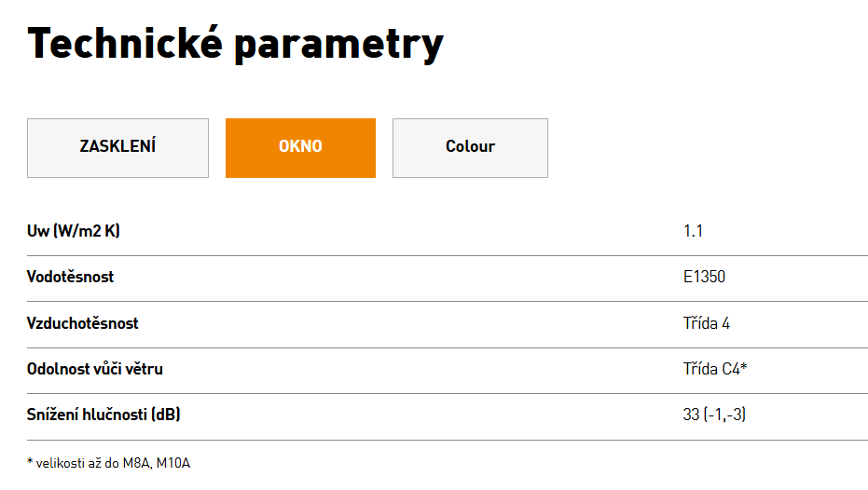Screen dimensions: 868x490
Task: Open the Colour tab
Action: coord(470,148)
